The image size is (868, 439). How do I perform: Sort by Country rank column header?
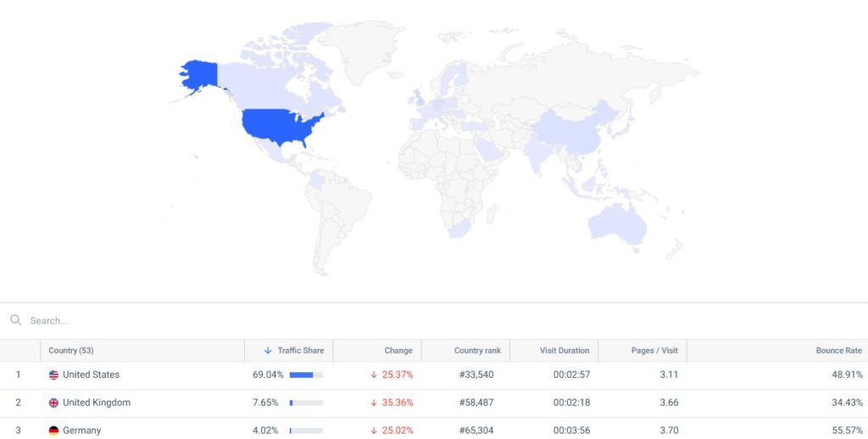477,350
